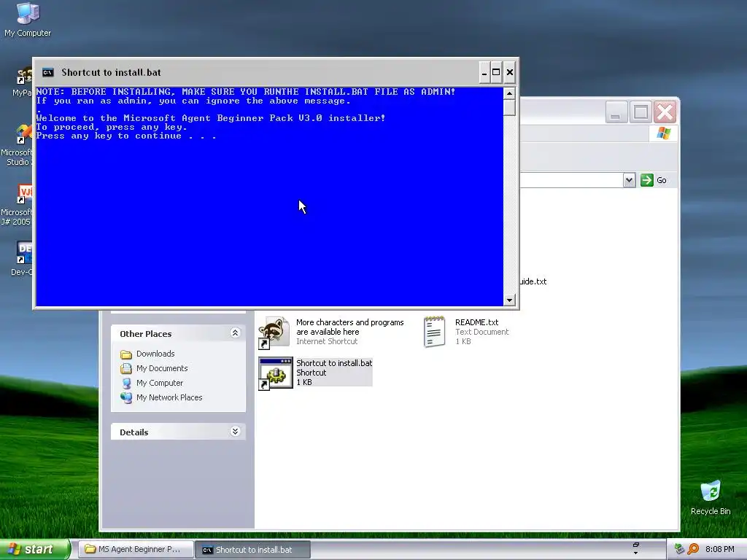Open My Computer link in Other Places
Screen dimensions: 747x560
pos(160,383)
